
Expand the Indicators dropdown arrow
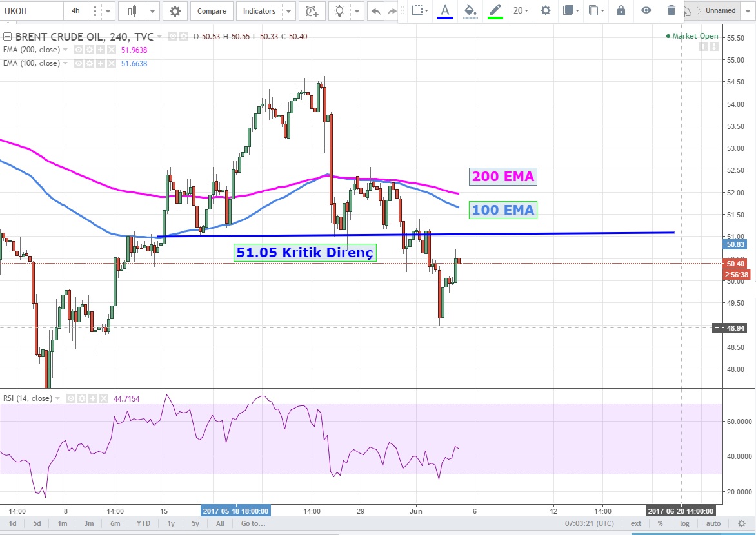click(288, 11)
